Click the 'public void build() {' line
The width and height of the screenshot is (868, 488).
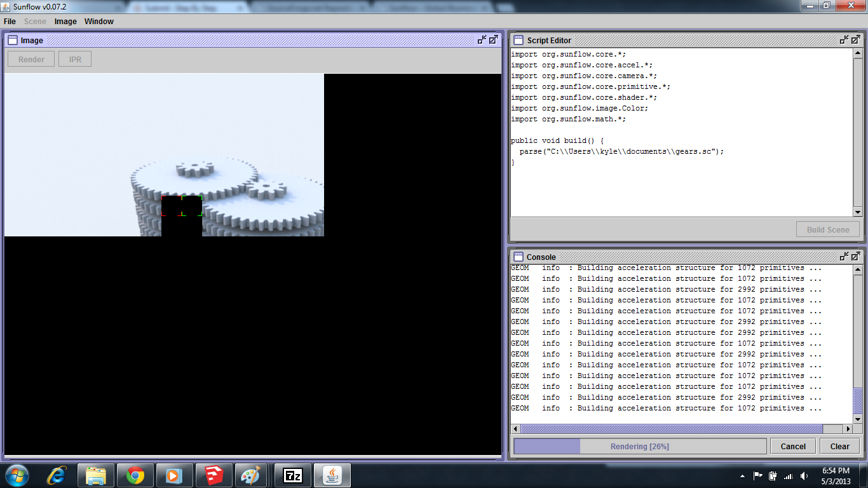pos(557,140)
